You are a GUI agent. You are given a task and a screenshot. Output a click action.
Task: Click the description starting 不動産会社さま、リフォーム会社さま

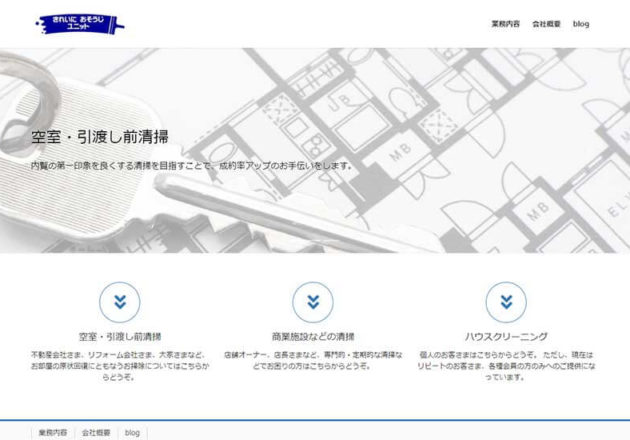120,366
